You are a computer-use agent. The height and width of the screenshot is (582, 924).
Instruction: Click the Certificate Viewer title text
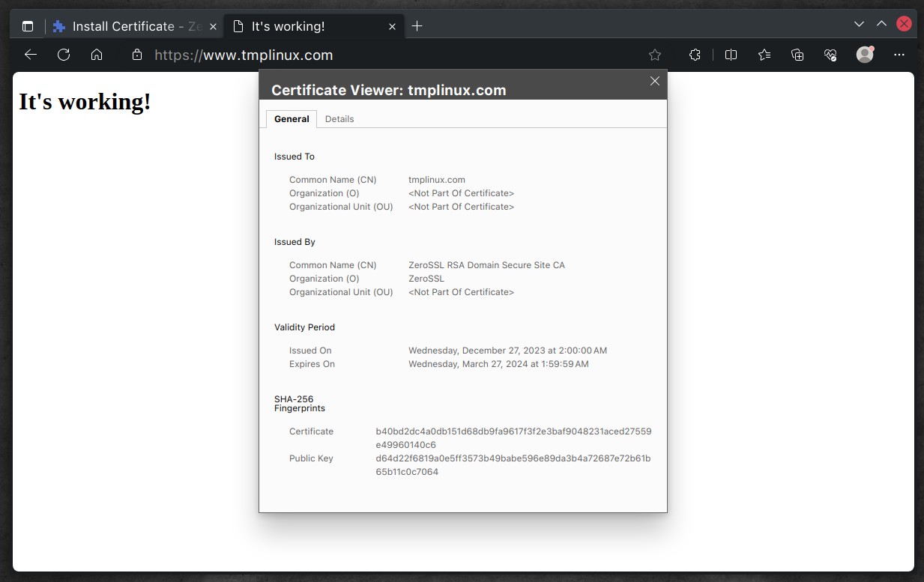[389, 90]
